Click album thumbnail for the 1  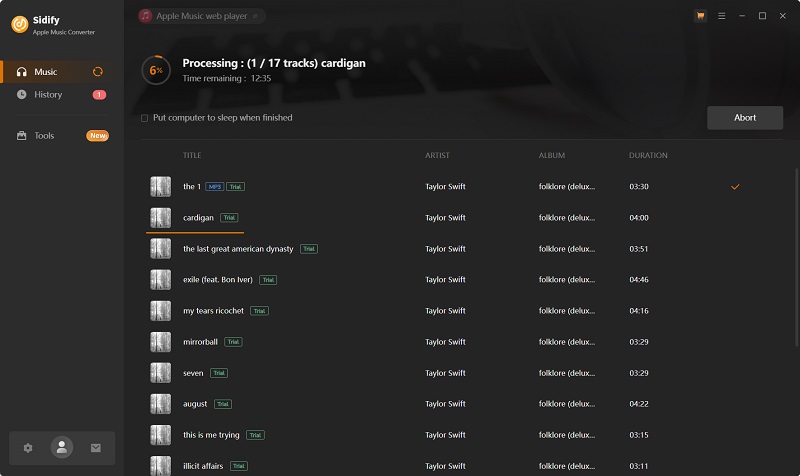click(x=161, y=187)
